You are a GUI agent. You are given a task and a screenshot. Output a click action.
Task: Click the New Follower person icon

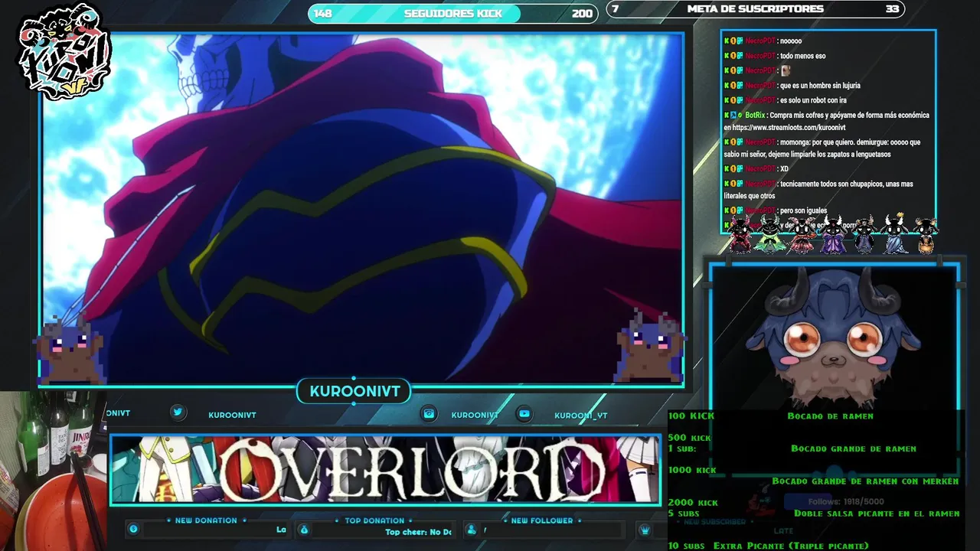pyautogui.click(x=471, y=529)
